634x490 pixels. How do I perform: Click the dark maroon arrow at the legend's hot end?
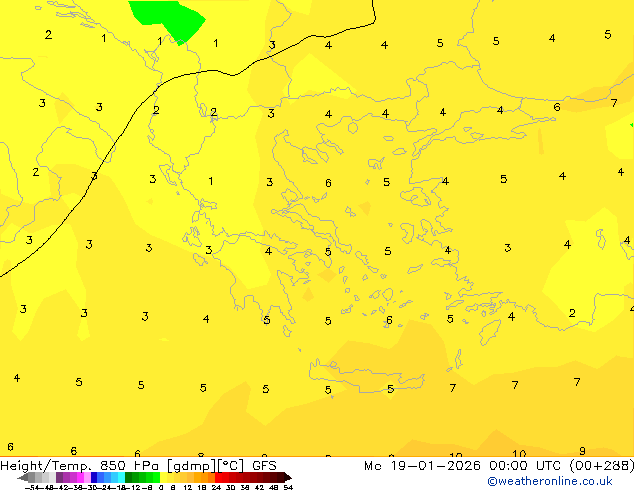288,477
